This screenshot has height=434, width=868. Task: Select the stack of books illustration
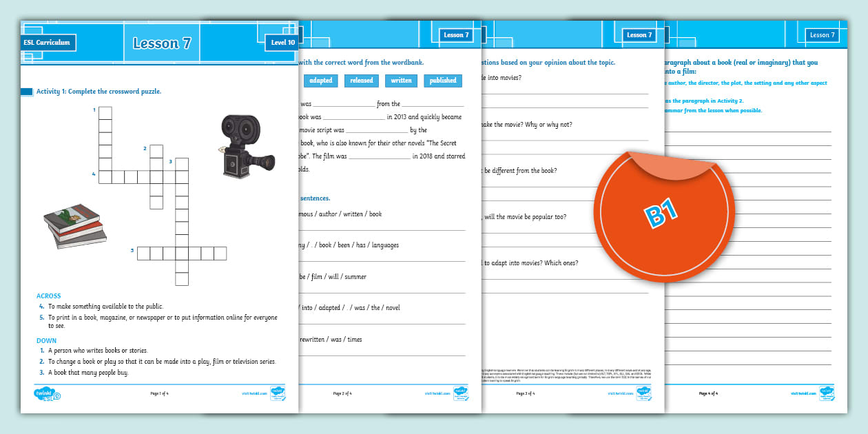(74, 227)
